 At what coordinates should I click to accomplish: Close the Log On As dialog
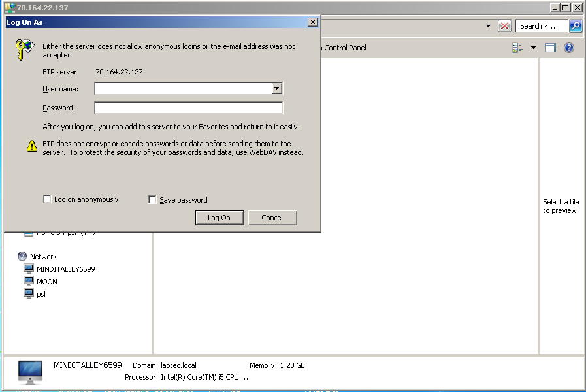(x=313, y=22)
